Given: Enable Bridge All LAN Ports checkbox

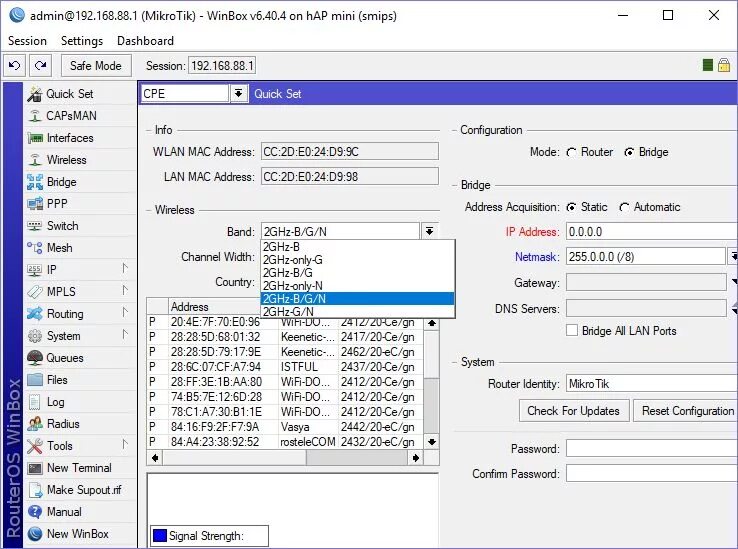Looking at the screenshot, I should (x=572, y=331).
